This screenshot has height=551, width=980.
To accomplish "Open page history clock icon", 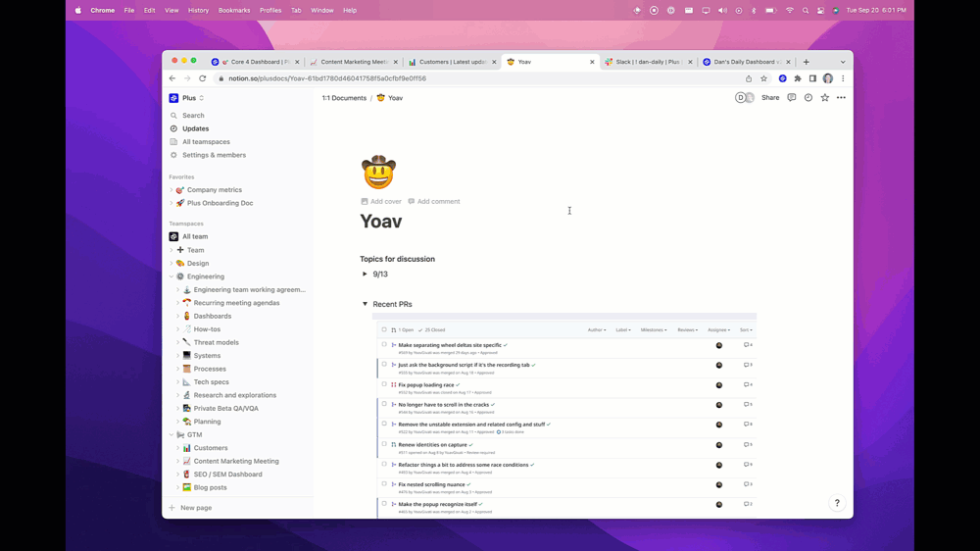I will click(x=808, y=98).
